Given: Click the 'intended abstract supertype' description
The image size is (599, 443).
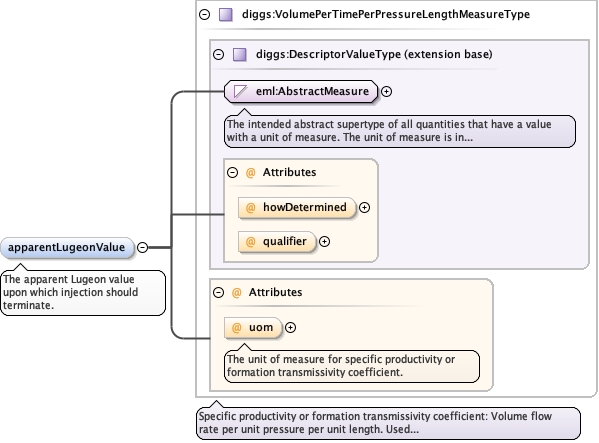Looking at the screenshot, I should pyautogui.click(x=400, y=131).
